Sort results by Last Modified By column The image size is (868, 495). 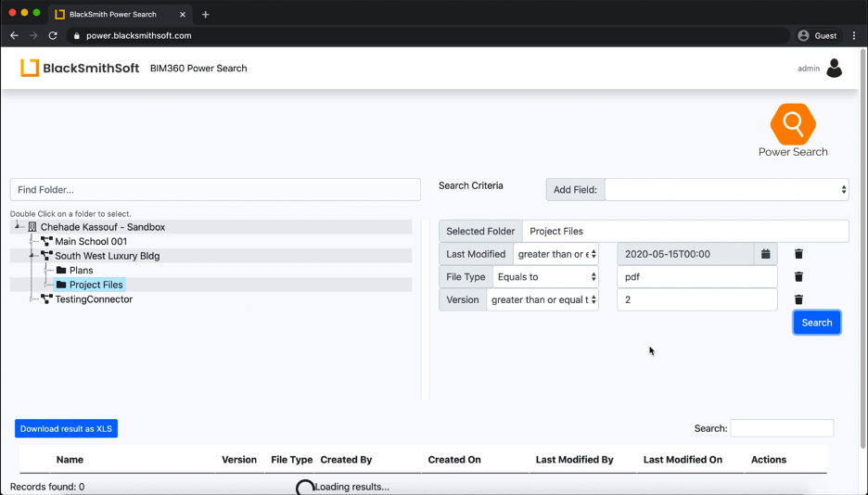coord(575,460)
